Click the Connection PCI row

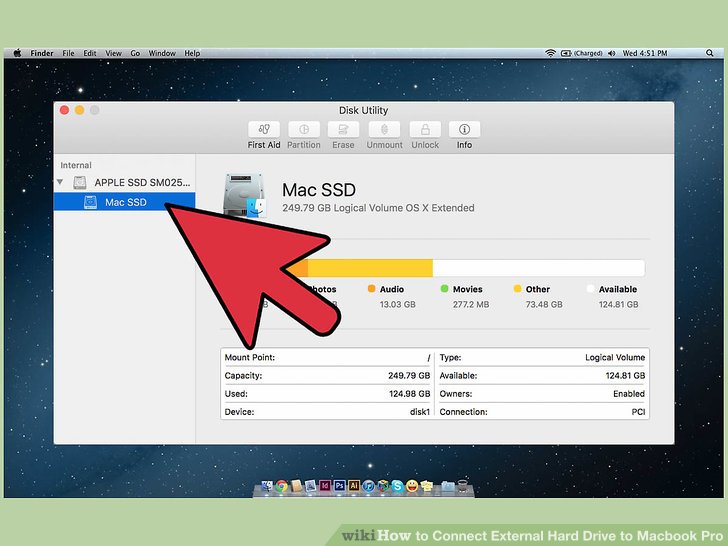point(542,411)
